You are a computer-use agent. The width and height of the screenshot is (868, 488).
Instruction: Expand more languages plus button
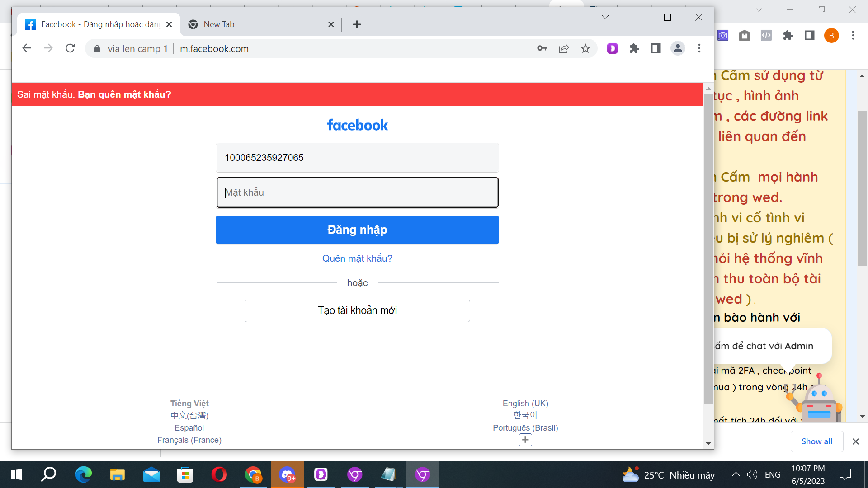tap(525, 440)
